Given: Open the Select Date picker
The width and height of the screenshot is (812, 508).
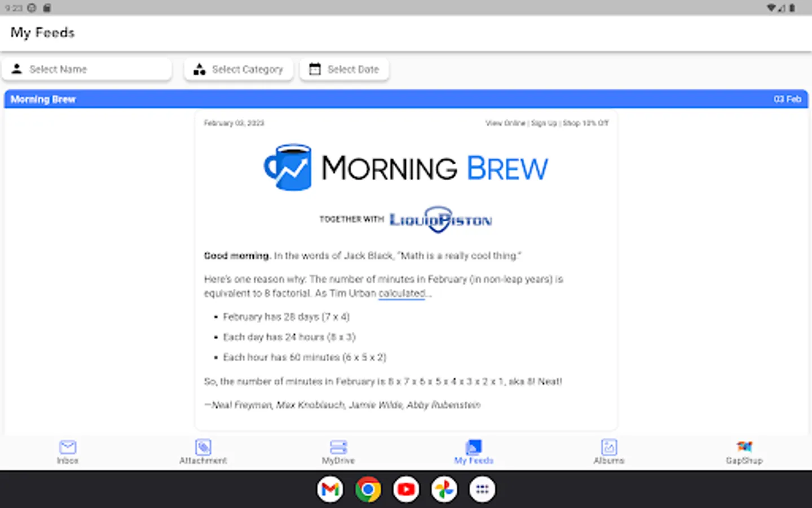Looking at the screenshot, I should click(x=344, y=69).
